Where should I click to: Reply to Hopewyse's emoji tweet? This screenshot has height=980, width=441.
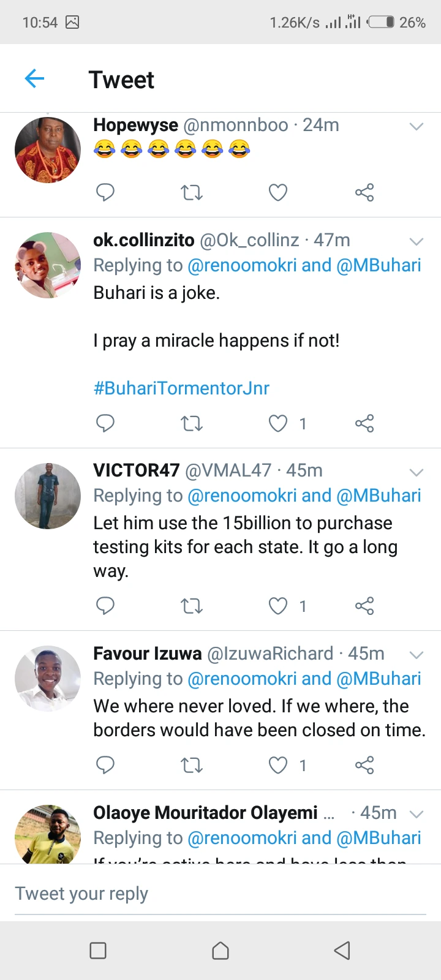pos(105,192)
